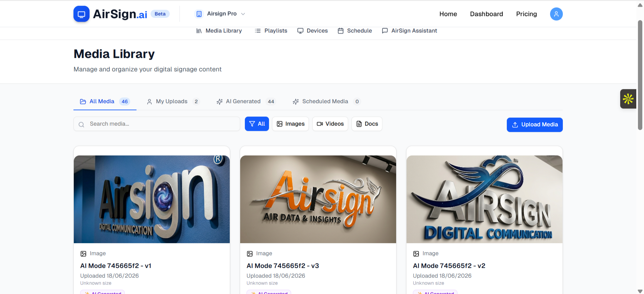
Task: Open the blue Airsign v1 thumbnail
Action: click(152, 199)
